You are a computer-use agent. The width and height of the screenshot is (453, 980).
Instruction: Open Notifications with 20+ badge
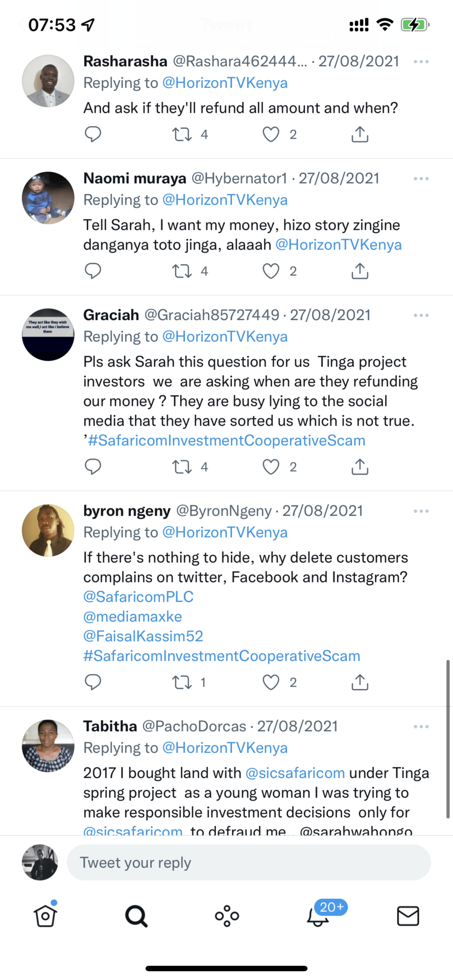pos(318,916)
